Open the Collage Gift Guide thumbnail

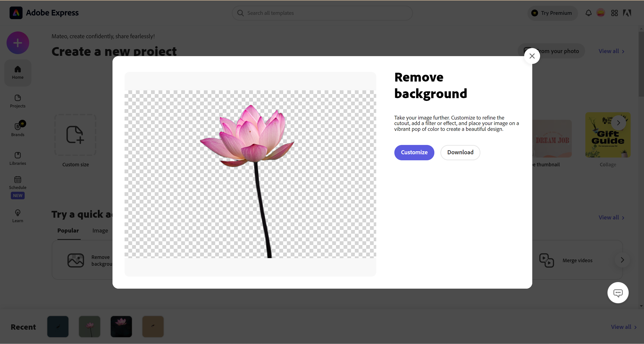608,135
